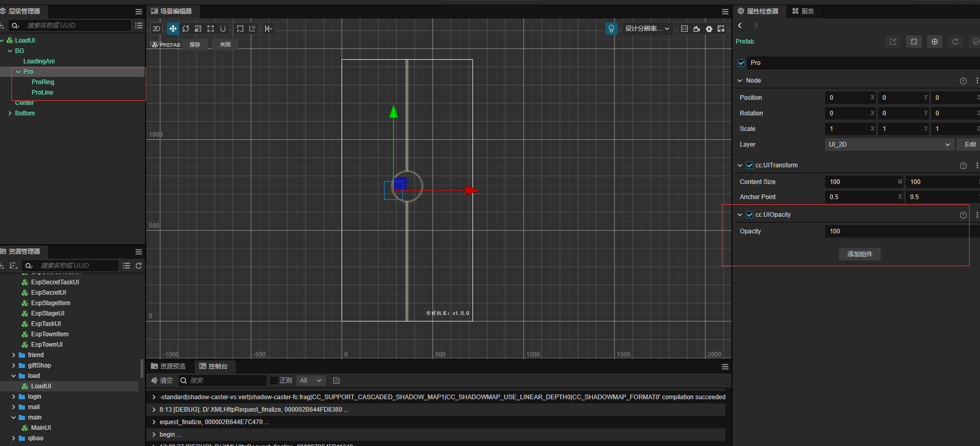Select the Scale transform tool
The image size is (980, 446).
pos(198,29)
